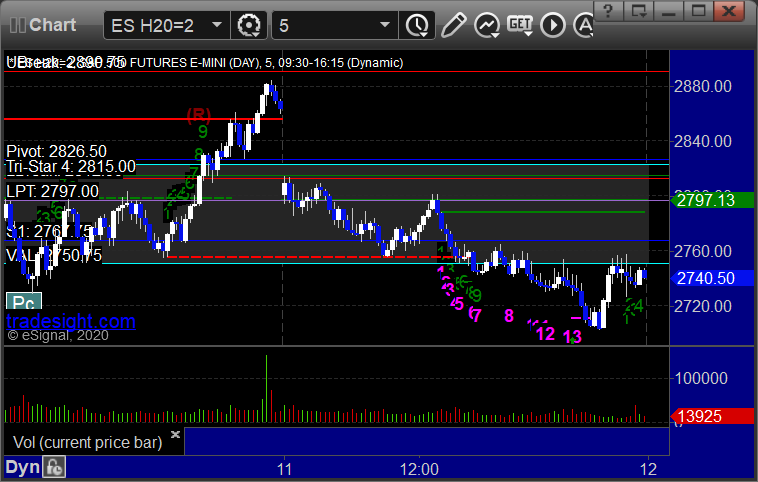The image size is (758, 482).
Task: Click the 2760.00 price axis label
Action: [x=702, y=251]
